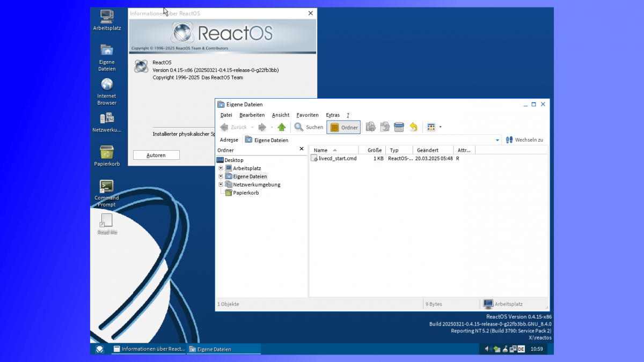Click the Wechseln zu button

click(x=524, y=139)
